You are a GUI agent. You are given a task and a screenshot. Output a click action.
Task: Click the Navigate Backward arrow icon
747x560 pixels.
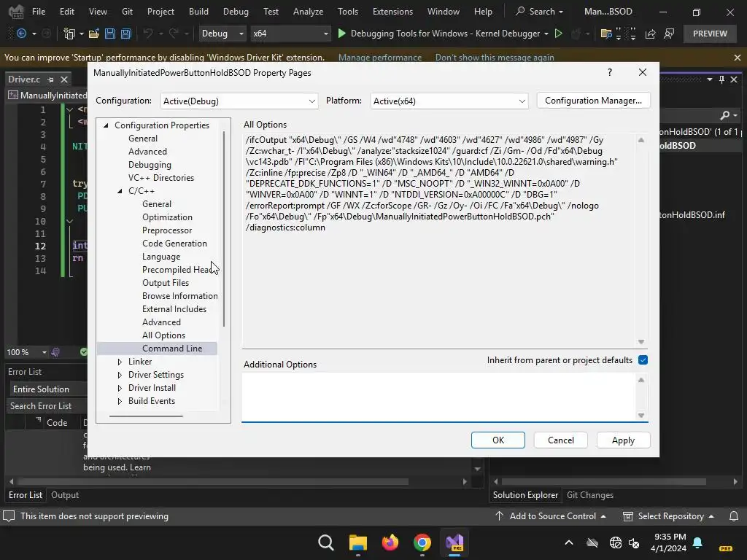[21, 34]
